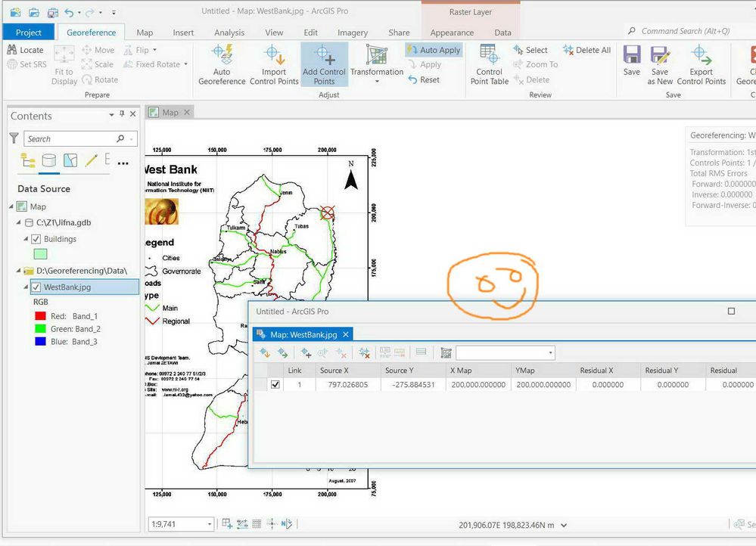This screenshot has width=756, height=546.
Task: Click add control point icon in table toolbar
Action: click(x=306, y=352)
